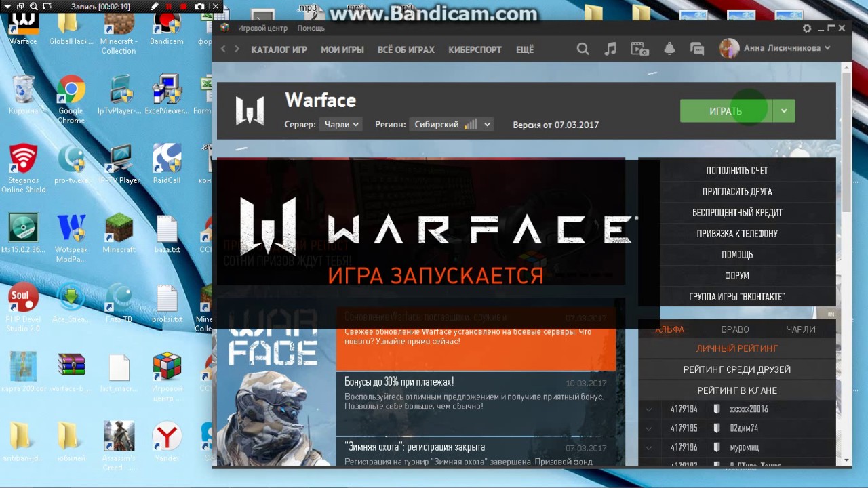Stop recording with the red square
Screen dimensions: 868x488
[x=184, y=6]
